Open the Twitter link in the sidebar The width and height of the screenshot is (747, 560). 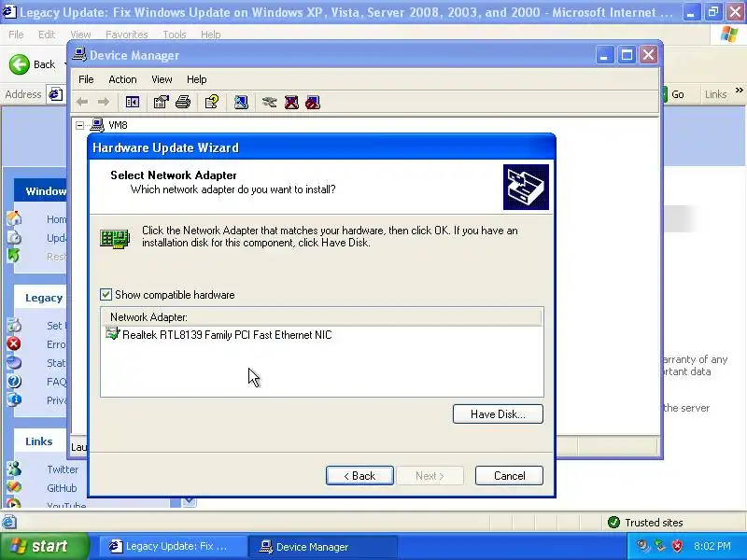click(x=63, y=469)
